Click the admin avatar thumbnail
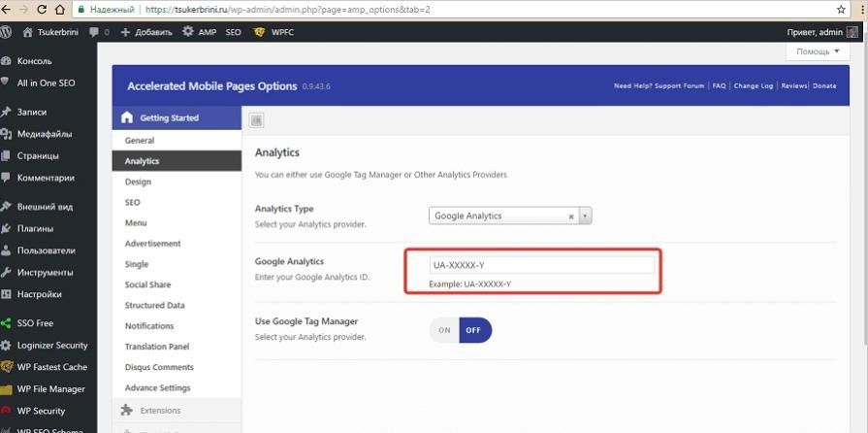The height and width of the screenshot is (433, 868). pos(852,32)
